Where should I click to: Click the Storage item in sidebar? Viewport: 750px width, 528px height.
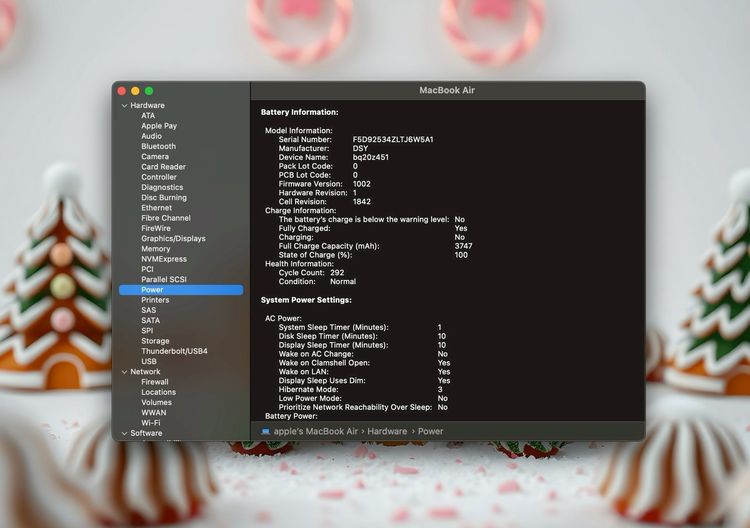pyautogui.click(x=155, y=341)
